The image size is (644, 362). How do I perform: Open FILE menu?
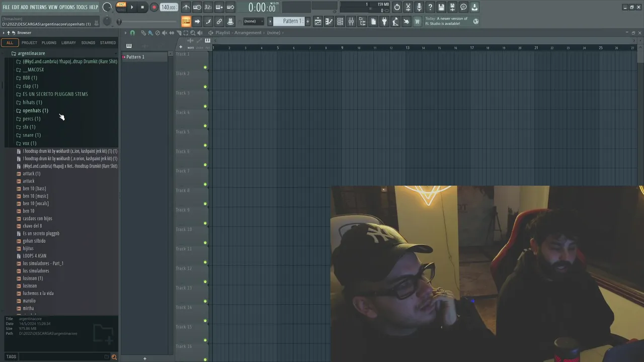tap(6, 7)
